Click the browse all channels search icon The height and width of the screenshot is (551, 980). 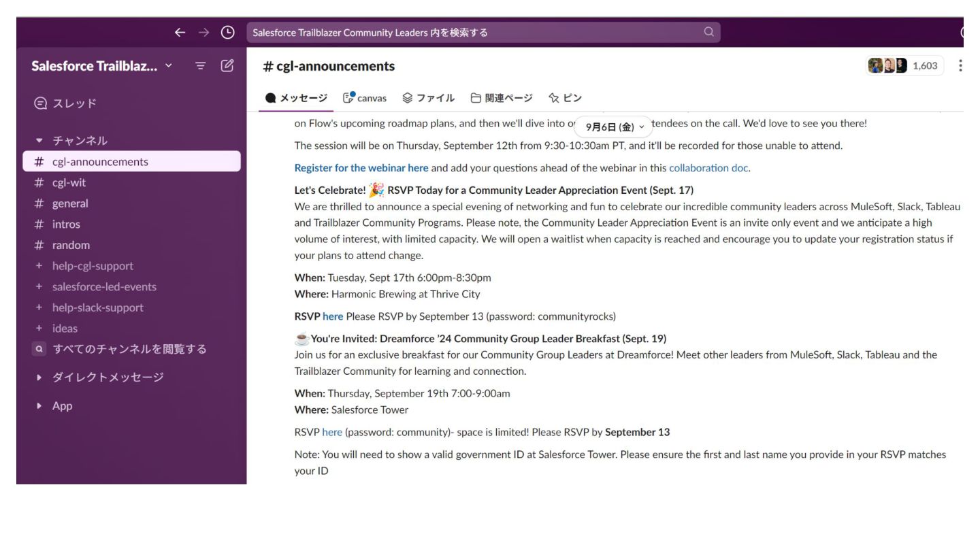(39, 349)
